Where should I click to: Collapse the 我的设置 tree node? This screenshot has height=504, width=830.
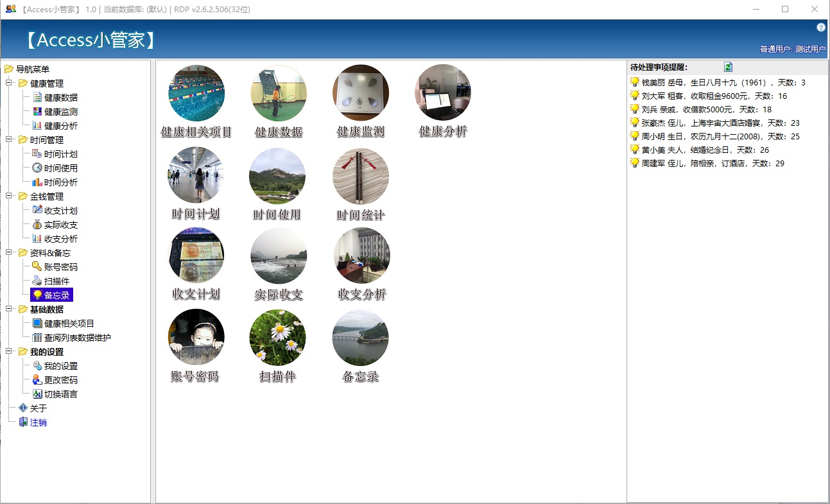click(x=9, y=351)
